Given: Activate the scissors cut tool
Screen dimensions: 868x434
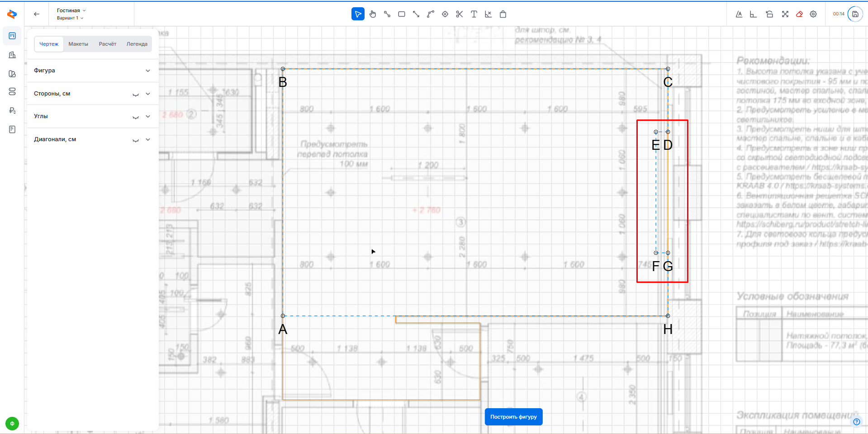Looking at the screenshot, I should pyautogui.click(x=460, y=14).
